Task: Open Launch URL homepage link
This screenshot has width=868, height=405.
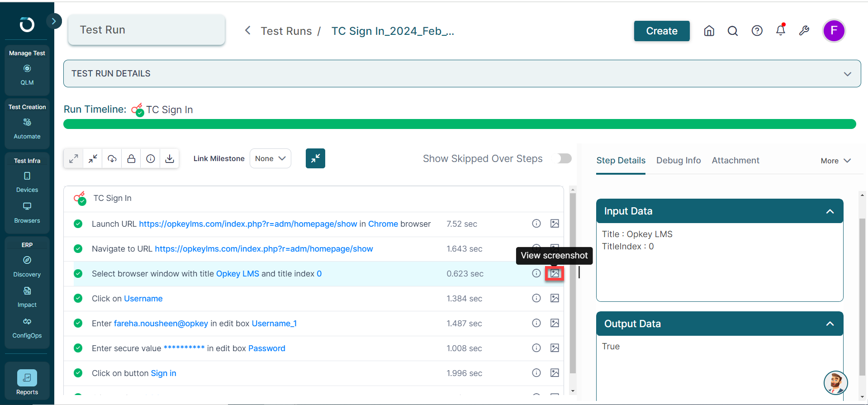Action: tap(248, 224)
